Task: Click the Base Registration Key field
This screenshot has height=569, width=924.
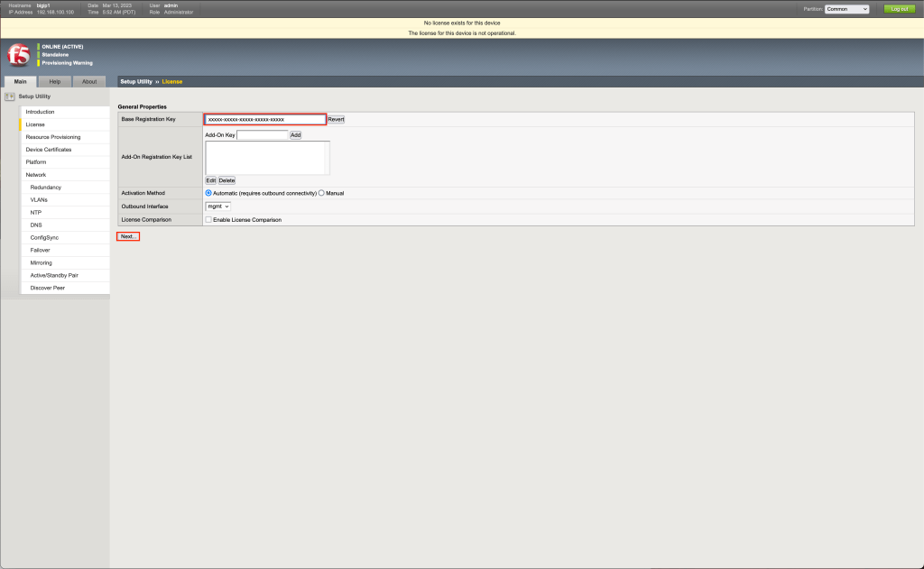Action: point(264,119)
